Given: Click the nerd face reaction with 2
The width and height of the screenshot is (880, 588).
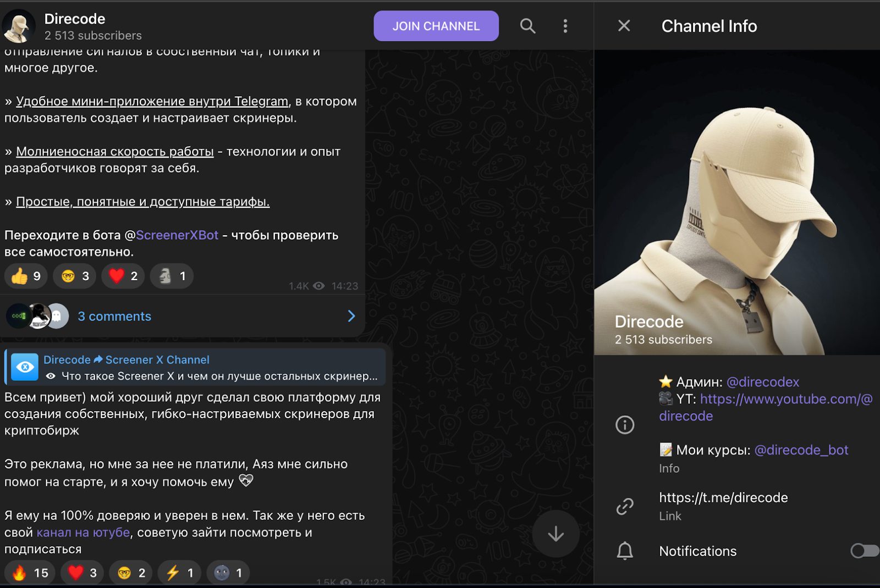Looking at the screenshot, I should click(x=131, y=573).
